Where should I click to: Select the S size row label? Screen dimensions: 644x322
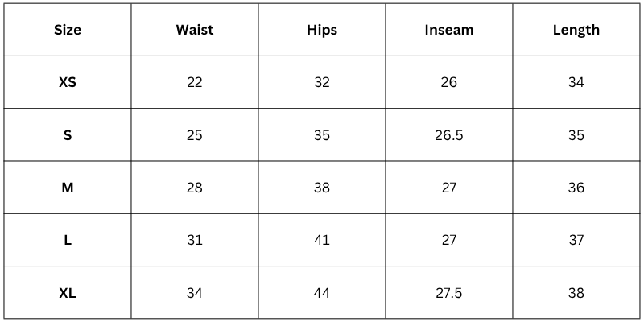click(68, 135)
